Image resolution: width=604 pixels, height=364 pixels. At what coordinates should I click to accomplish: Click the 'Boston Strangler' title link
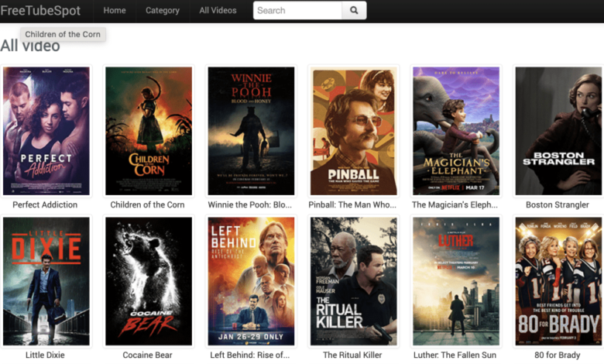[558, 205]
